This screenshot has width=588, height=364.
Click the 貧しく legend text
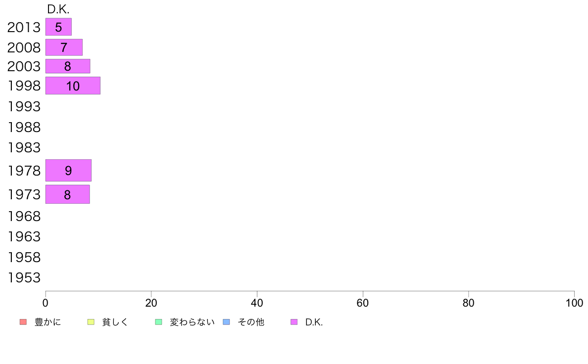[x=115, y=322]
